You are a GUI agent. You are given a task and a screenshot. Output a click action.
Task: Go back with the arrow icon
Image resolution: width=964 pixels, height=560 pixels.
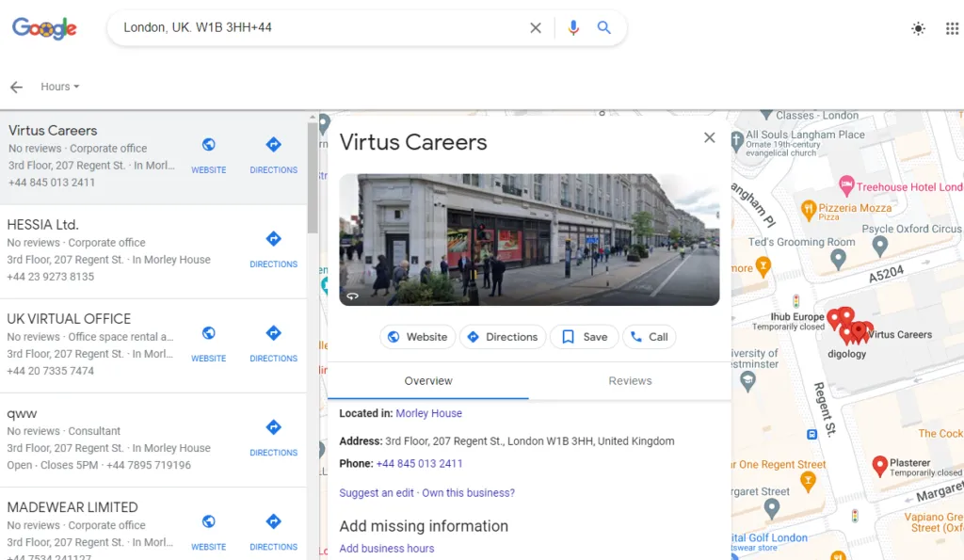pos(17,87)
